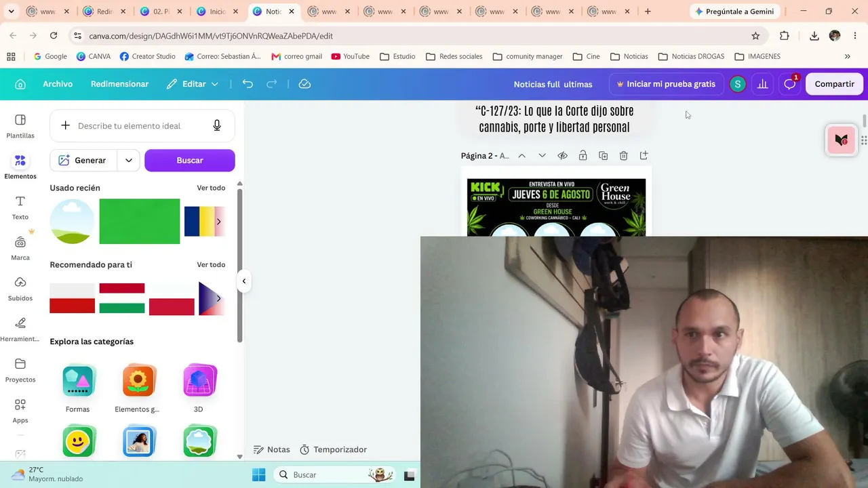The height and width of the screenshot is (488, 868).
Task: Expand the Generar options dropdown arrow
Action: coord(128,161)
